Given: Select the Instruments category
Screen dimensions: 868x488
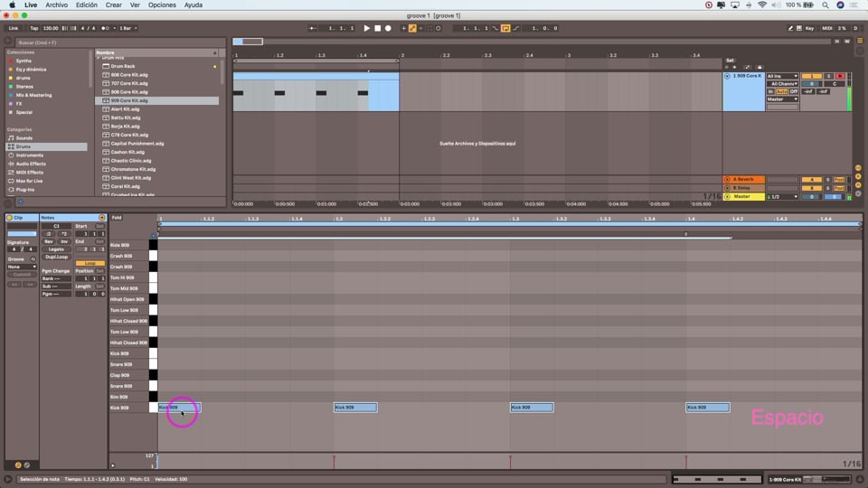Looking at the screenshot, I should 29,155.
